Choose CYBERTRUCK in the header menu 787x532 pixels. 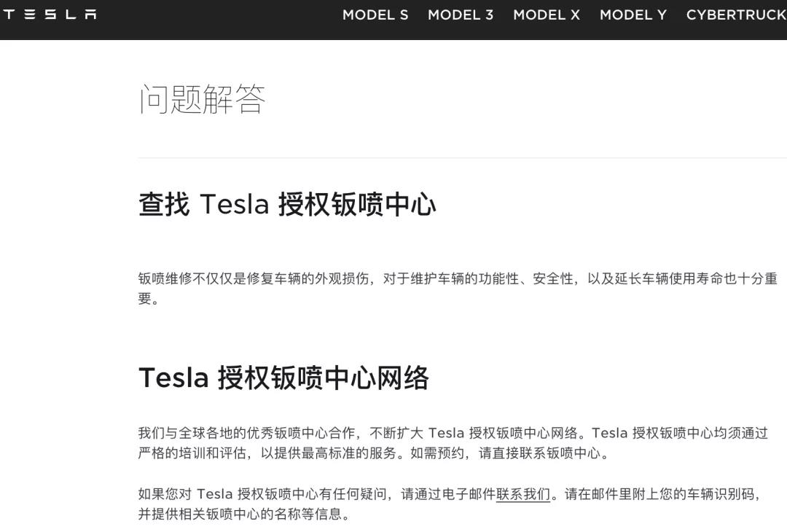pyautogui.click(x=736, y=15)
